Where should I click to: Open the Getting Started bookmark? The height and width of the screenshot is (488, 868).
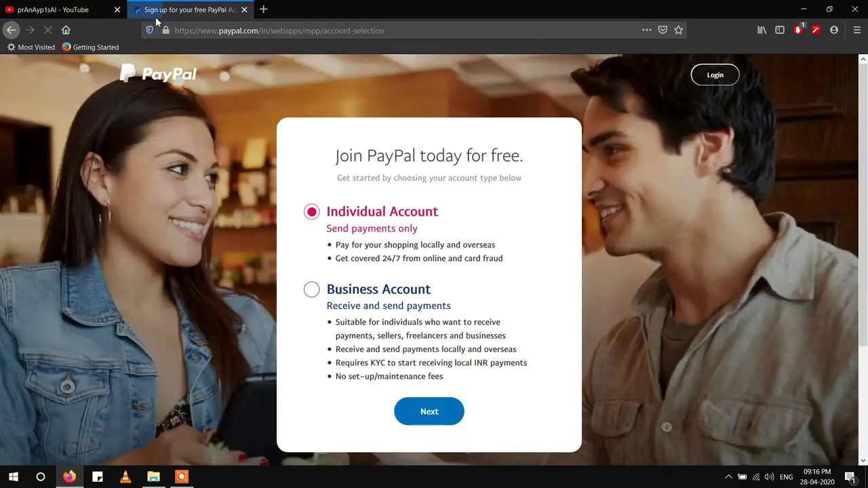tap(90, 47)
